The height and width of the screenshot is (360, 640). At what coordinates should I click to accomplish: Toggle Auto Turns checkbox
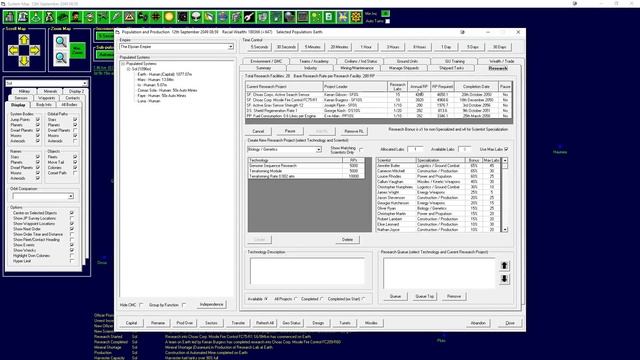(x=387, y=21)
